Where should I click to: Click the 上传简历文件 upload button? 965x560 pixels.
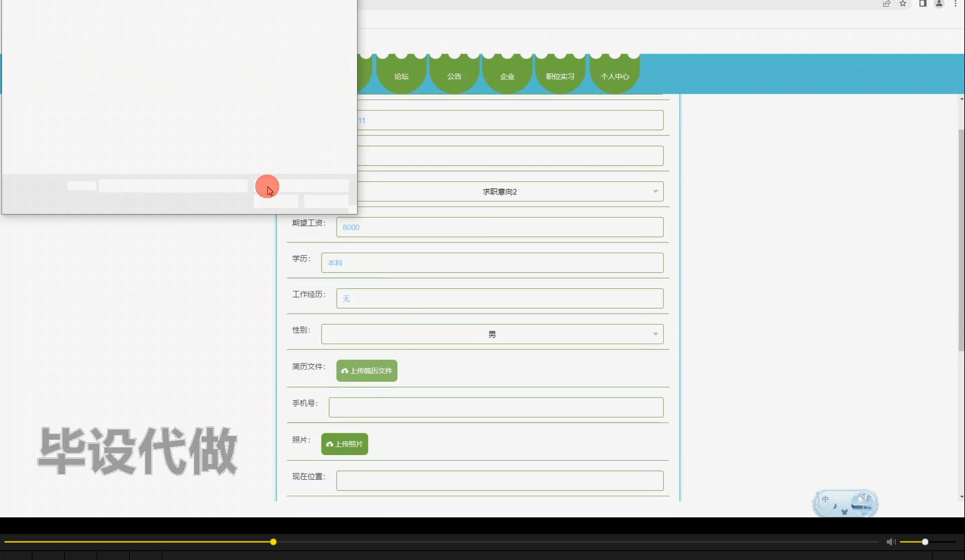click(367, 370)
